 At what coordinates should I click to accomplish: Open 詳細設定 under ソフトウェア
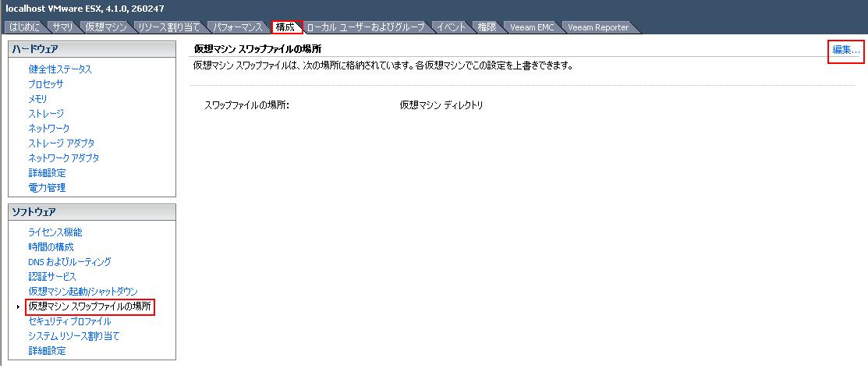coord(47,351)
